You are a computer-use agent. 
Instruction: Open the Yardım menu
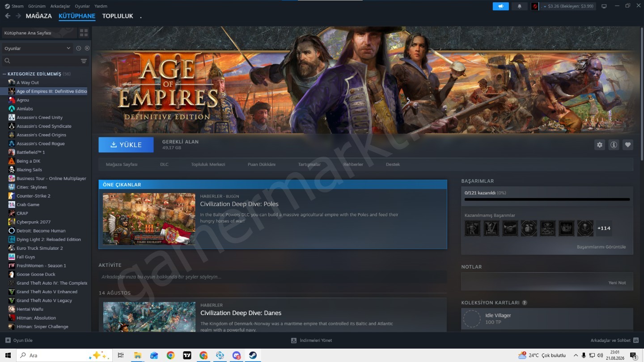coord(101,6)
